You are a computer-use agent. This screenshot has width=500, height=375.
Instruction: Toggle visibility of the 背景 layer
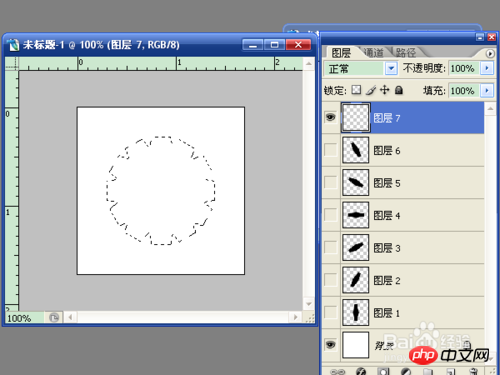[x=330, y=344]
